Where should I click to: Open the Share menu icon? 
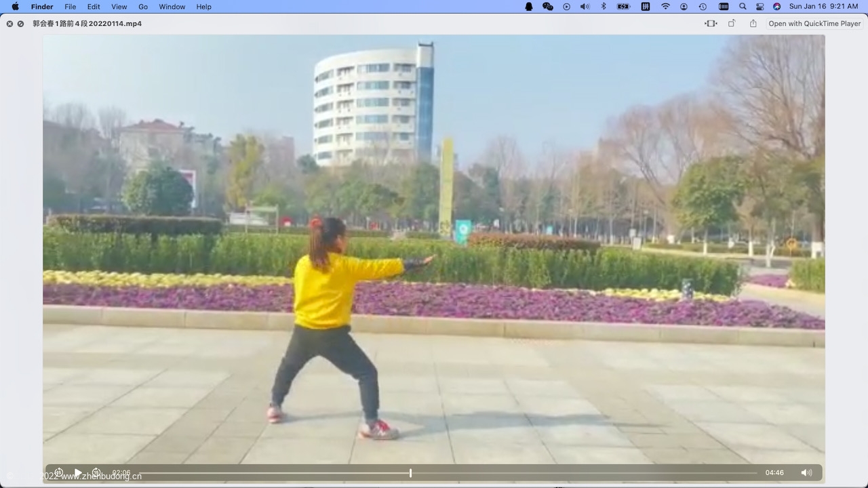click(753, 24)
